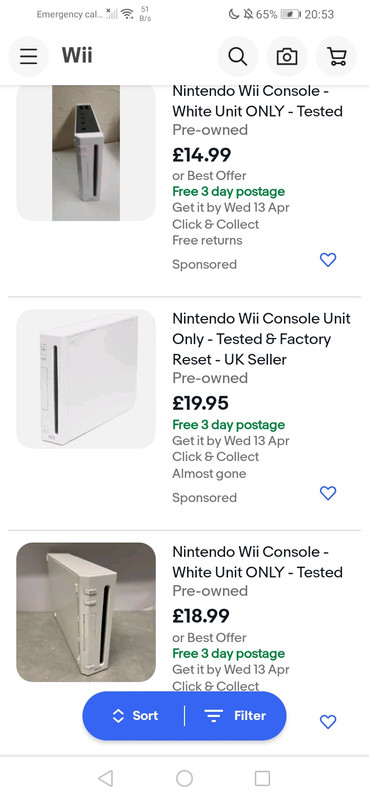Open the Sort options

tap(135, 716)
